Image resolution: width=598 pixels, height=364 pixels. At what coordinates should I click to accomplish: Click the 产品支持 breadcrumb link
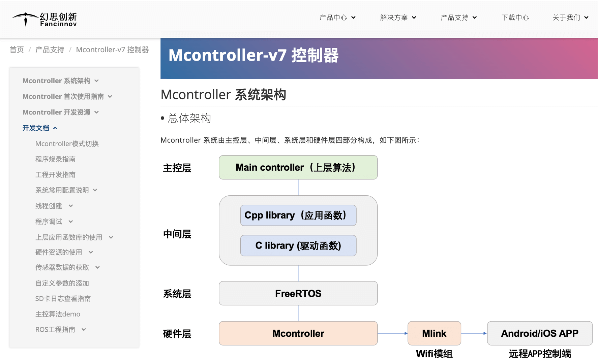tap(50, 50)
